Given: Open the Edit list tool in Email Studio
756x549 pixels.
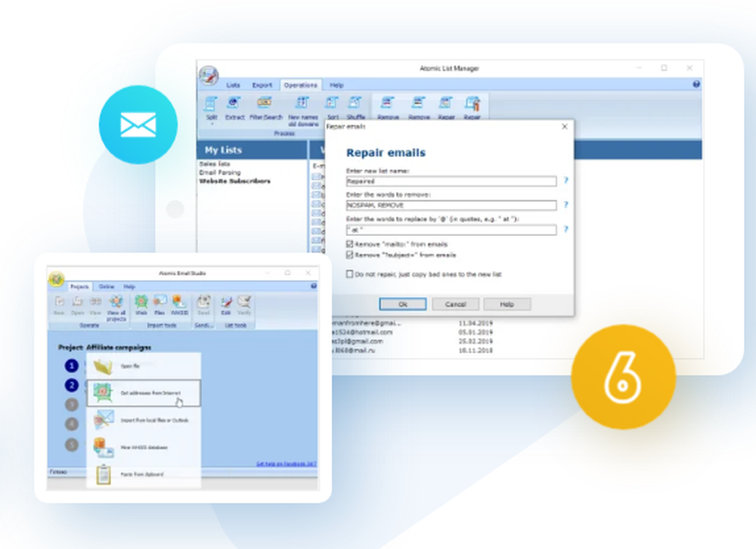Looking at the screenshot, I should click(225, 305).
